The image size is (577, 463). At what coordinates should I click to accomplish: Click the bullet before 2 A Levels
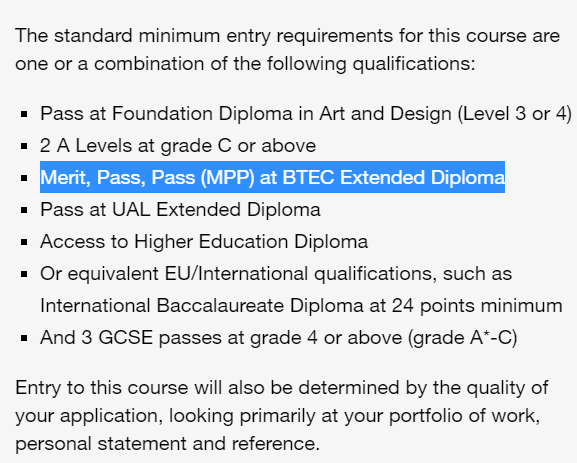(x=25, y=146)
